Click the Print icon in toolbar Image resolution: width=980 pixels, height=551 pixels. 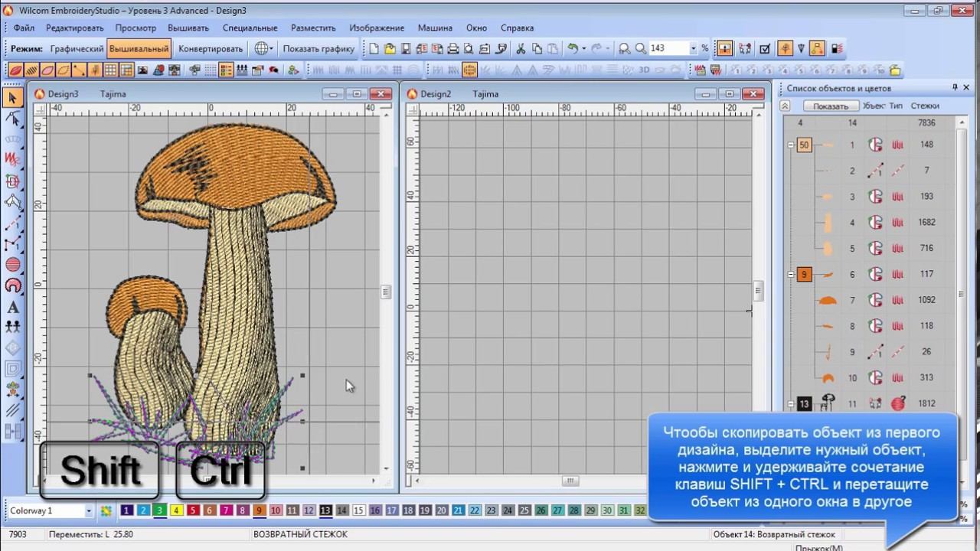(452, 49)
